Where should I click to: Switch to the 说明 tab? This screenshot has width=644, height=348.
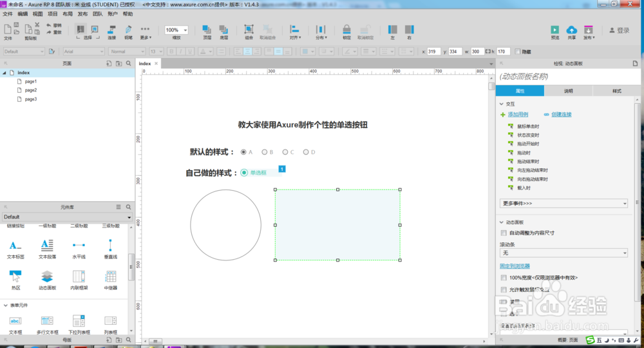coord(569,91)
